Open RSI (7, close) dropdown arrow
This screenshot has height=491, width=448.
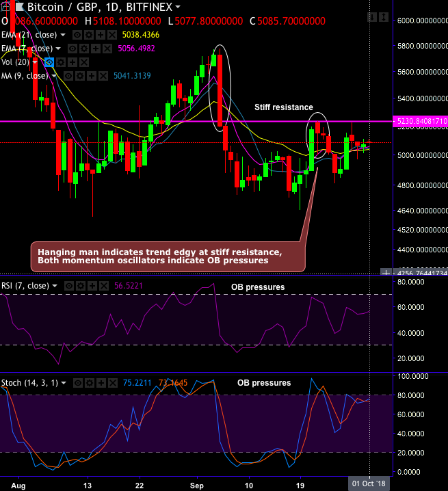[x=55, y=286]
